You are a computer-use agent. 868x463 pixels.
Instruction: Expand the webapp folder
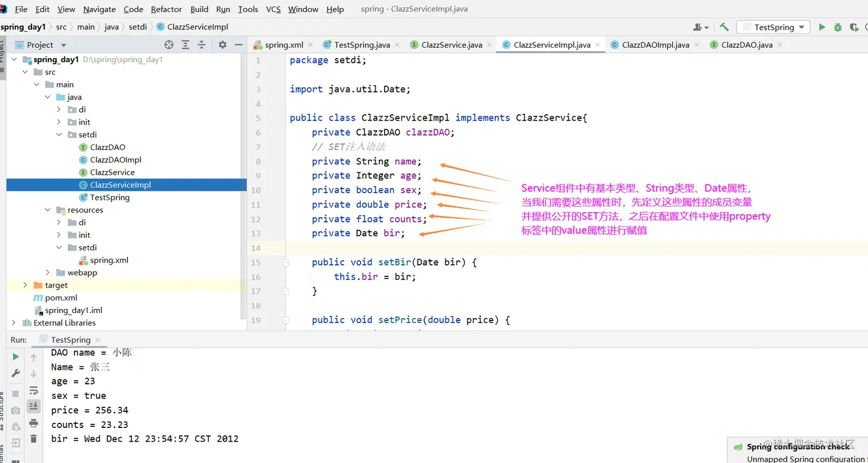[48, 273]
